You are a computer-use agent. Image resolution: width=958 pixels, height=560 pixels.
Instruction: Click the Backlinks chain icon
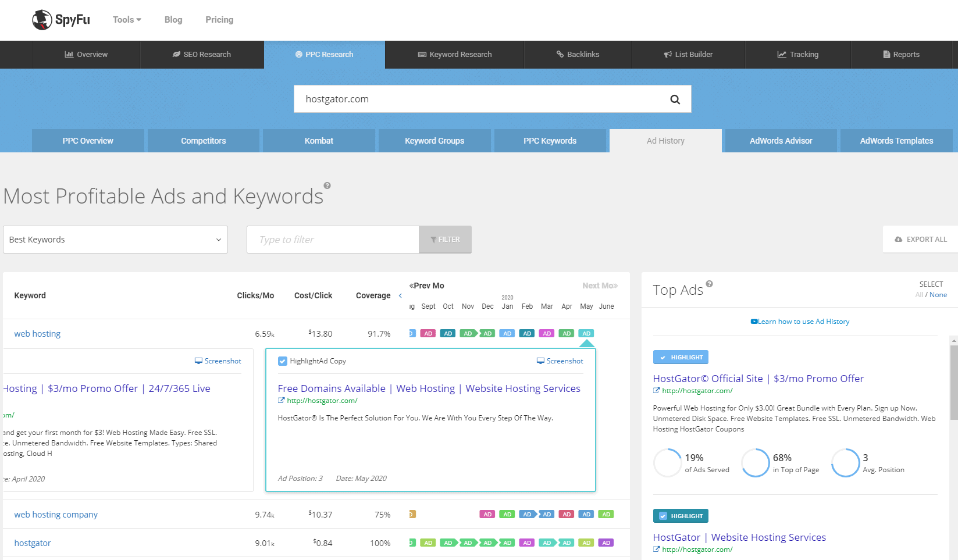tap(560, 55)
